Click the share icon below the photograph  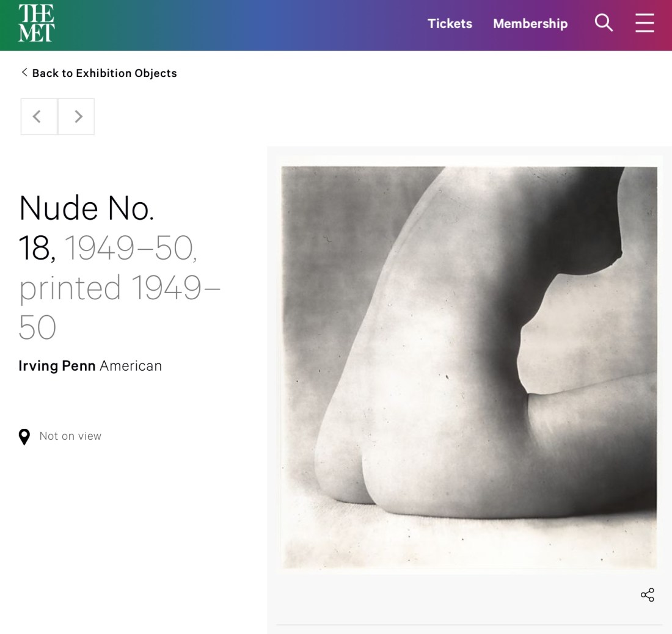(647, 595)
